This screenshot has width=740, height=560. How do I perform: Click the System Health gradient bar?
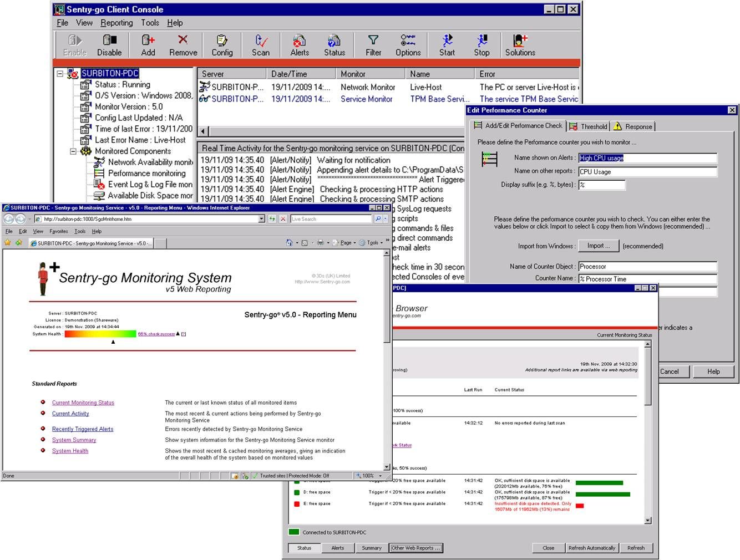[100, 334]
